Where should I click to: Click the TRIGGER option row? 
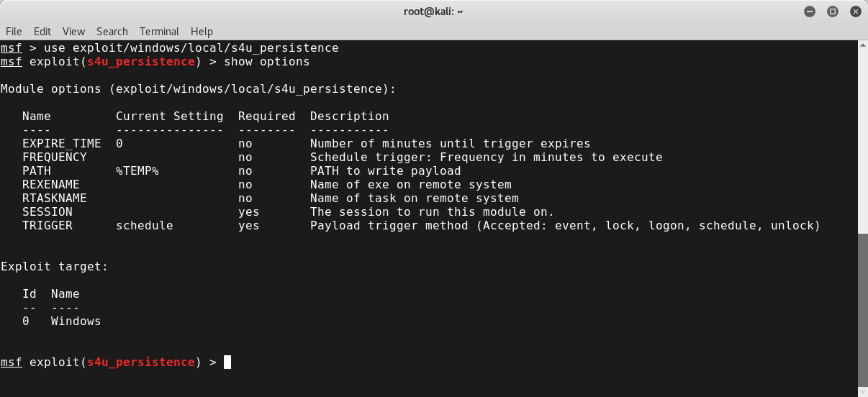tap(421, 226)
